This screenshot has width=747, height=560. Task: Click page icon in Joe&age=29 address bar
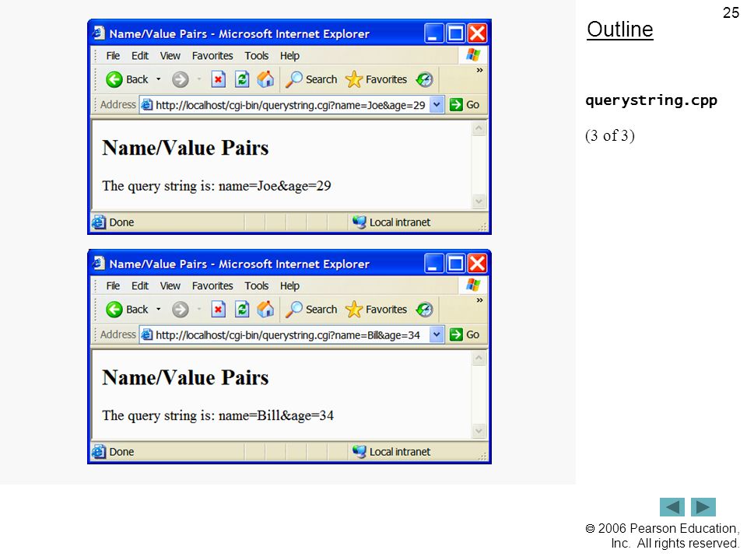click(147, 105)
